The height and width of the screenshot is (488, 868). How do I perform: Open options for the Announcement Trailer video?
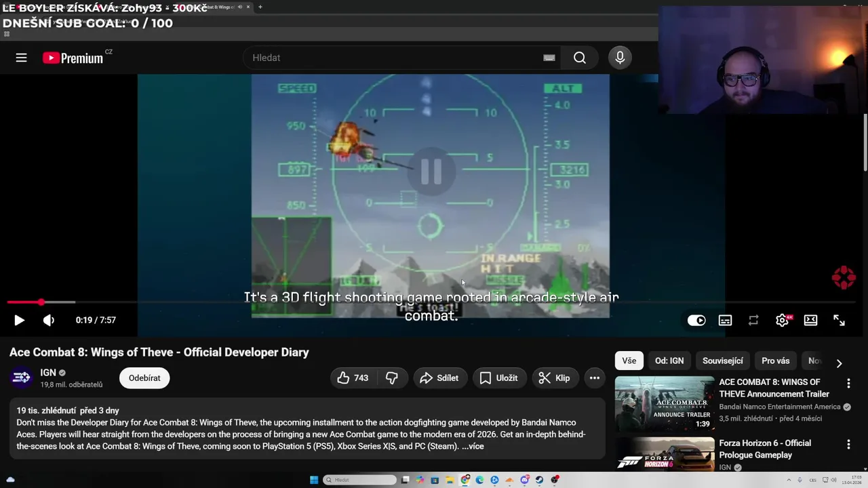tap(848, 384)
